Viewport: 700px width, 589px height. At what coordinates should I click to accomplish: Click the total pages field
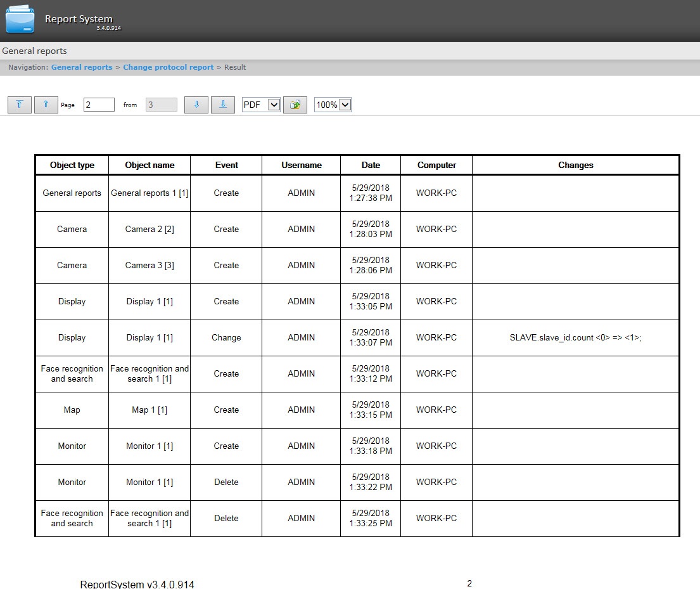click(161, 105)
